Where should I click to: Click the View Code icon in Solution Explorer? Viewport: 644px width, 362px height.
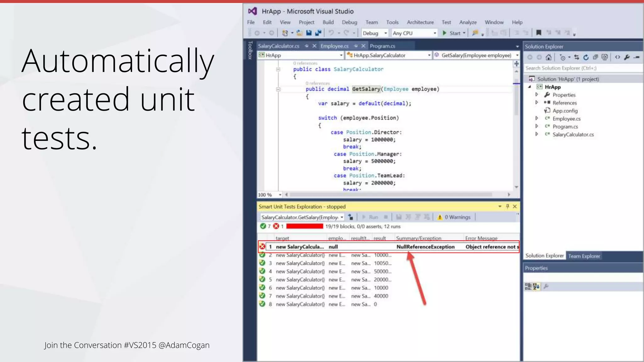618,57
